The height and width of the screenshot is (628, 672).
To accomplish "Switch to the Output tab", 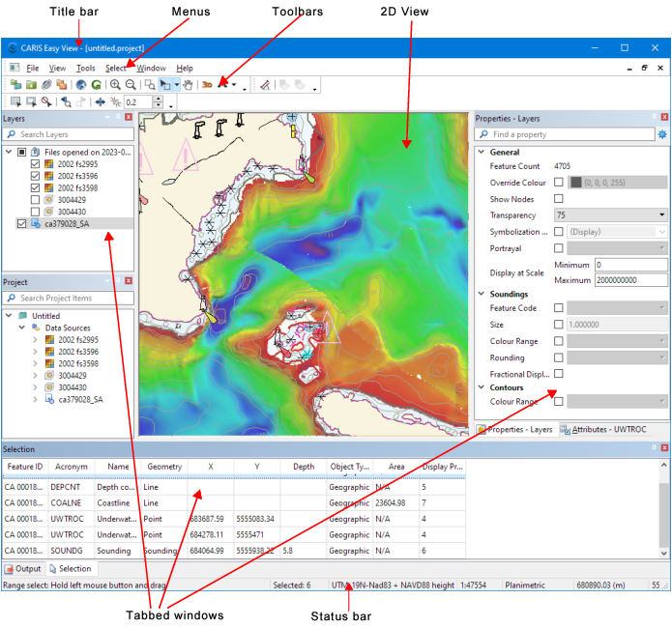I will point(23,568).
